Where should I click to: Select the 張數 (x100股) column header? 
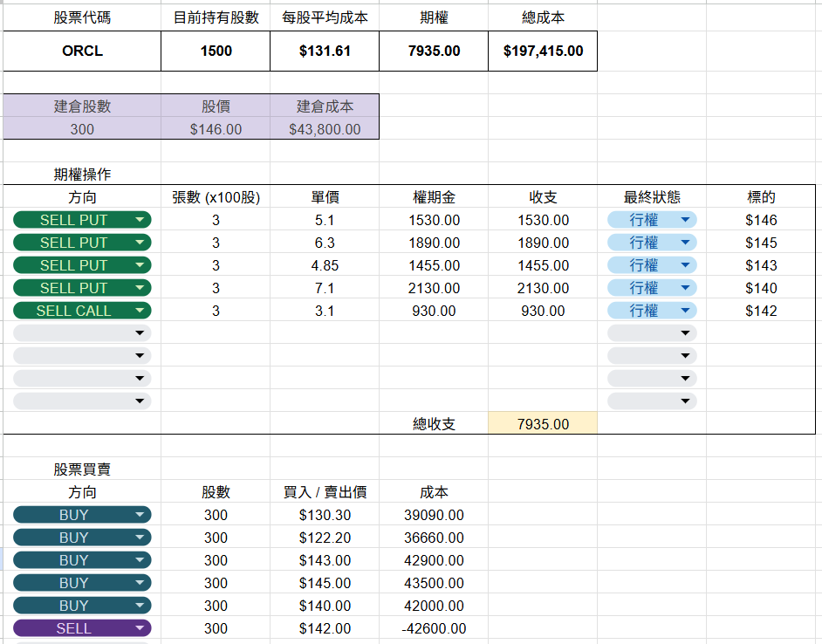click(x=216, y=197)
